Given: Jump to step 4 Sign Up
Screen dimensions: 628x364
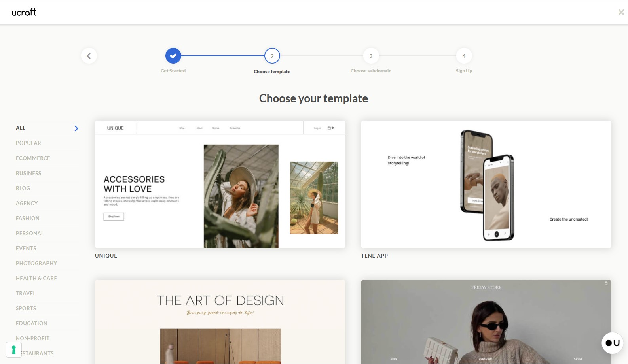Looking at the screenshot, I should click(464, 56).
